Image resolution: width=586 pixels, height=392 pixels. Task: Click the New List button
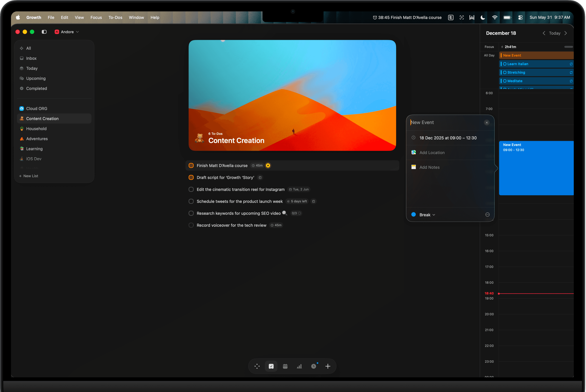coord(28,176)
